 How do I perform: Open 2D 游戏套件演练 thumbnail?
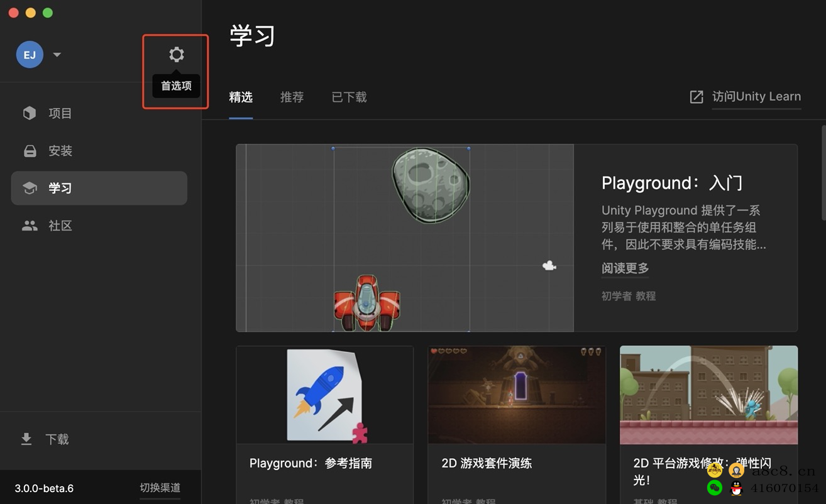click(x=517, y=395)
